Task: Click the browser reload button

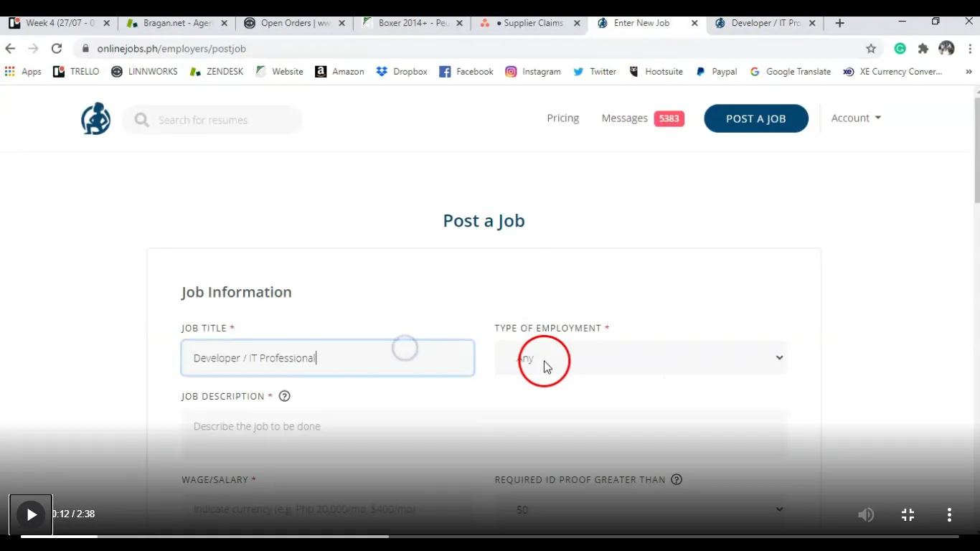Action: pyautogui.click(x=57, y=49)
